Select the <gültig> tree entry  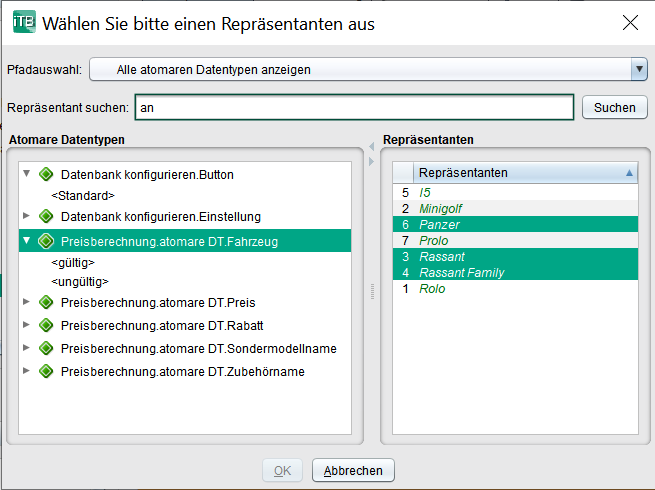tap(73, 263)
